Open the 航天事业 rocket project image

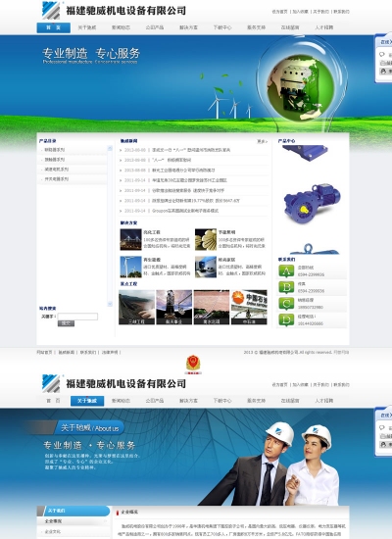174,308
